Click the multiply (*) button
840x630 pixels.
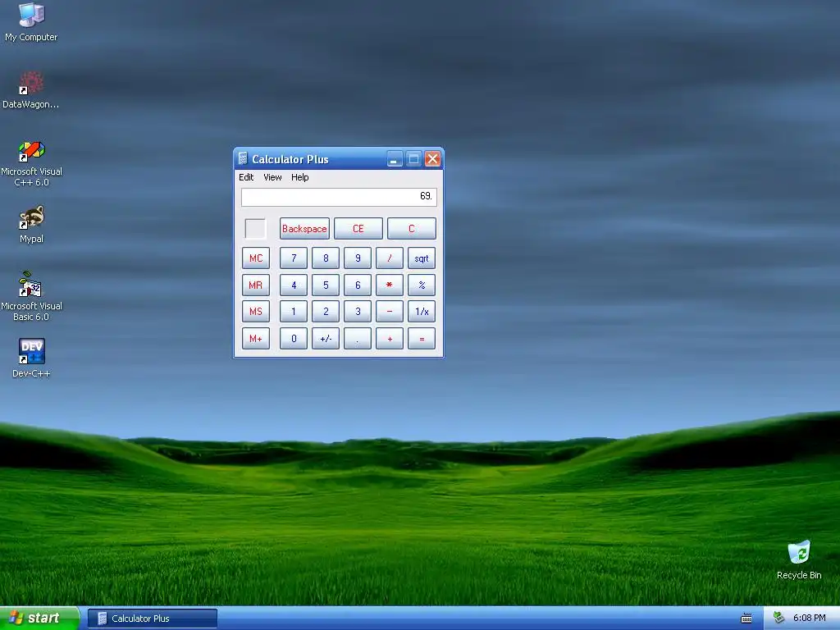pyautogui.click(x=390, y=285)
